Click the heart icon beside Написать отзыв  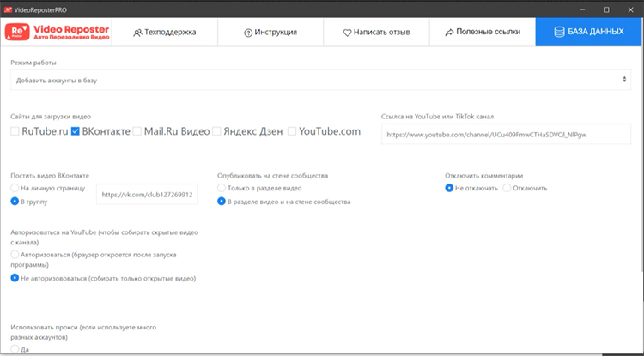[347, 33]
